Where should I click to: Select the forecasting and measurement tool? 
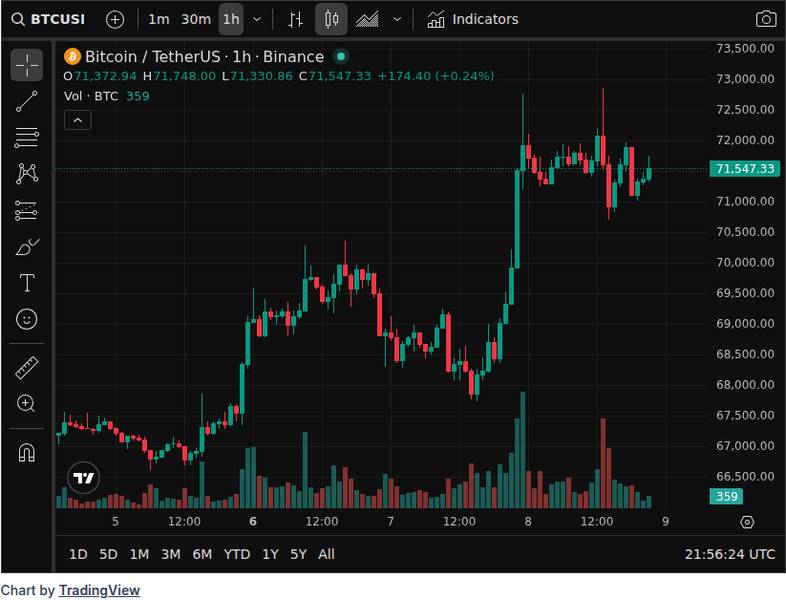click(x=27, y=211)
